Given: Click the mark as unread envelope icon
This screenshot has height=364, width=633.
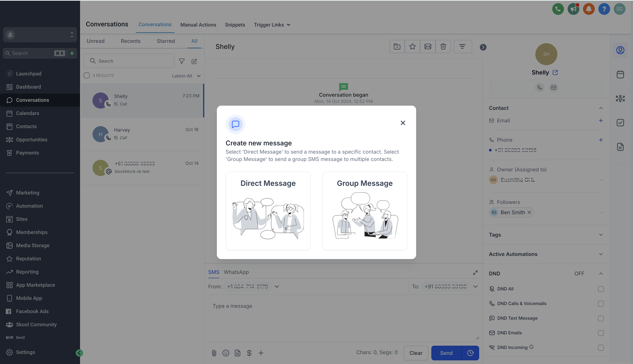Looking at the screenshot, I should point(428,46).
